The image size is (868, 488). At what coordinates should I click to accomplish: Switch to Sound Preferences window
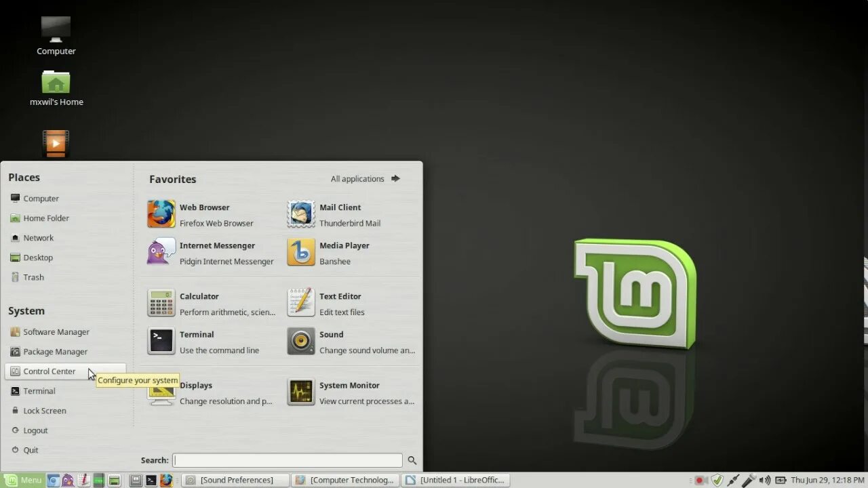(235, 480)
